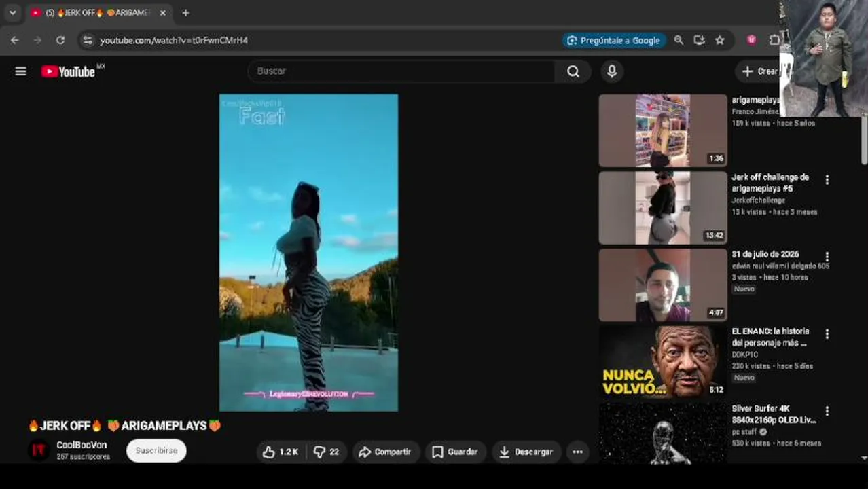Image resolution: width=868 pixels, height=489 pixels.
Task: Open options for EL ENANO video
Action: coord(827,334)
